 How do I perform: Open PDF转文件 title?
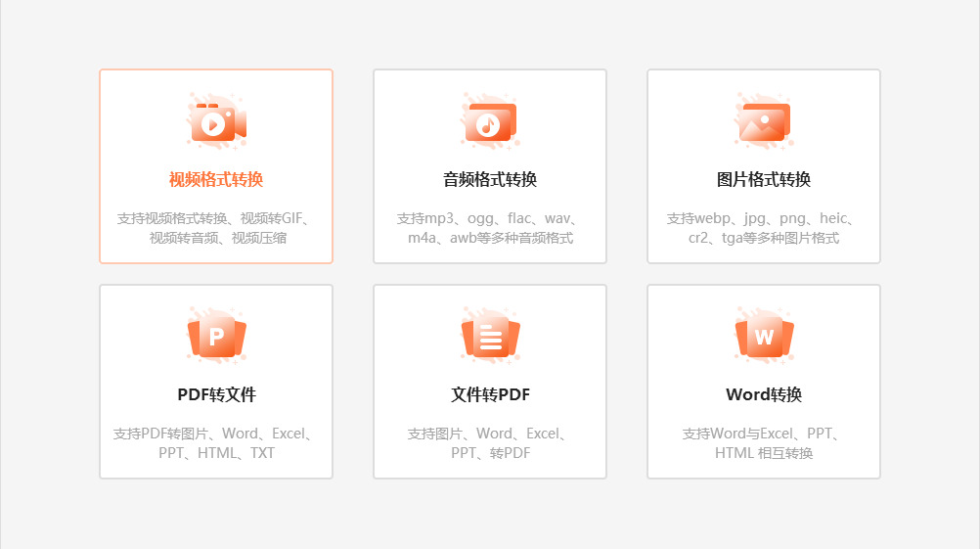pyautogui.click(x=216, y=394)
